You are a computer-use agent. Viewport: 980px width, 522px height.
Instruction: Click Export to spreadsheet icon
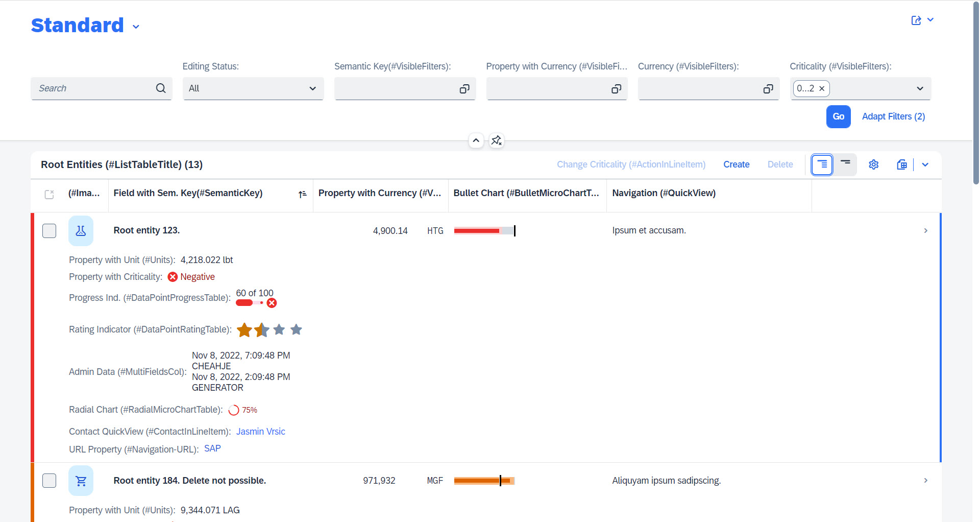tap(902, 164)
